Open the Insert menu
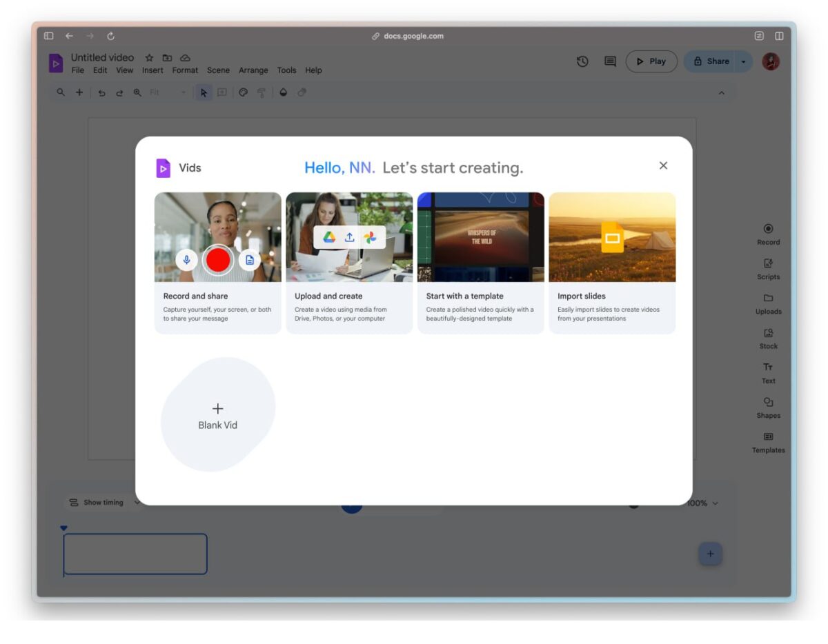Viewport: 828px width, 644px height. (152, 70)
